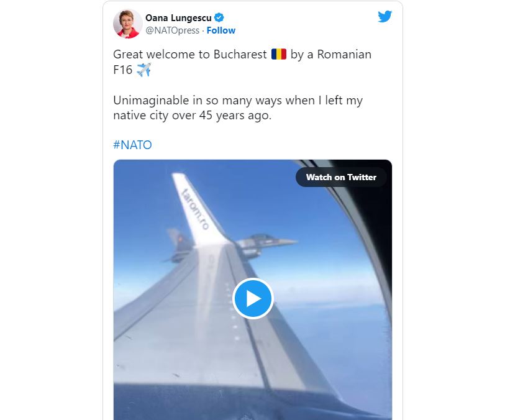Viewport: 505px width, 420px height.
Task: Click the Twitter bird logo
Action: (x=385, y=16)
